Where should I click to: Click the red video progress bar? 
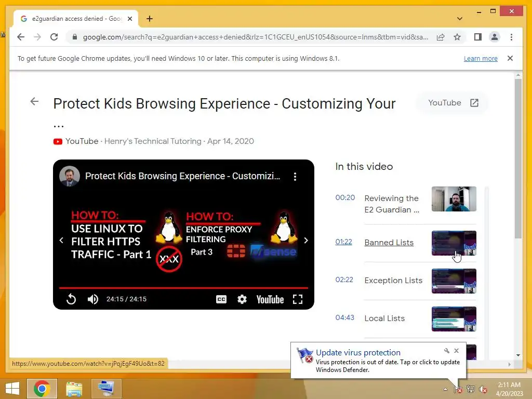click(183, 288)
